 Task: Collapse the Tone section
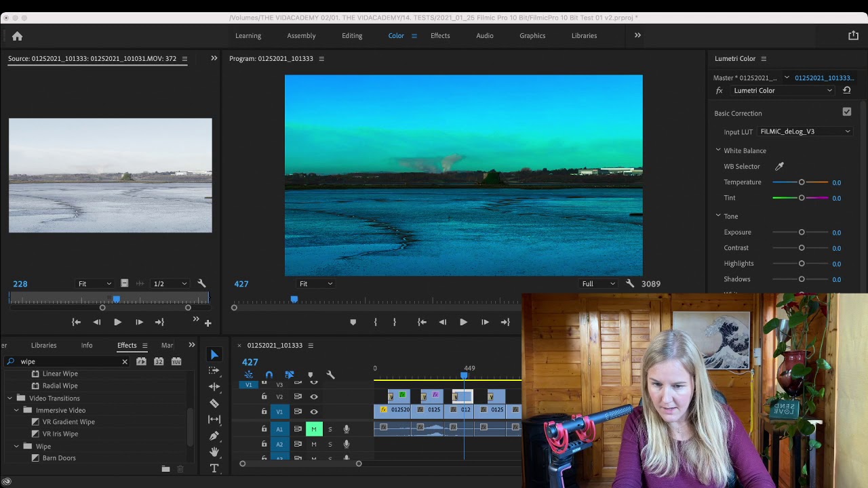pos(718,216)
